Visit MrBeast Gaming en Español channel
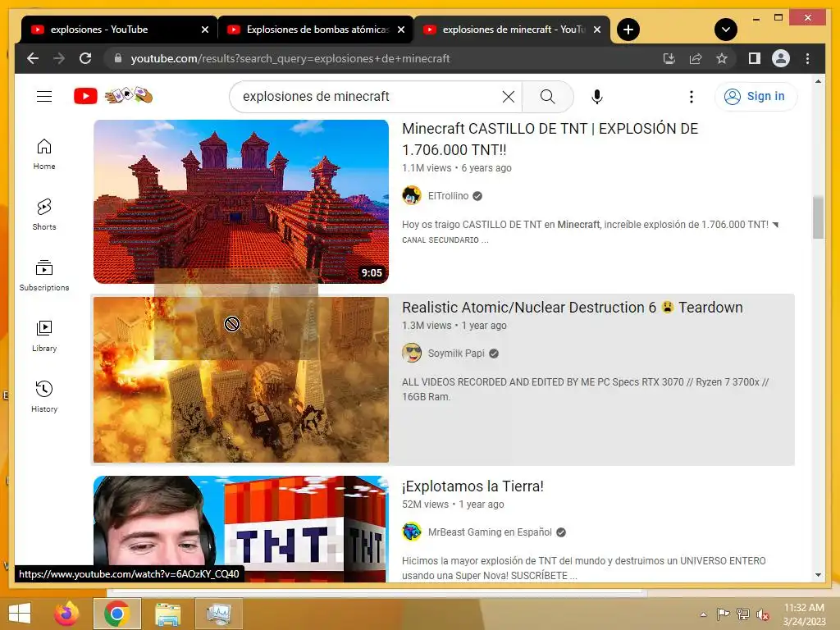 coord(490,532)
